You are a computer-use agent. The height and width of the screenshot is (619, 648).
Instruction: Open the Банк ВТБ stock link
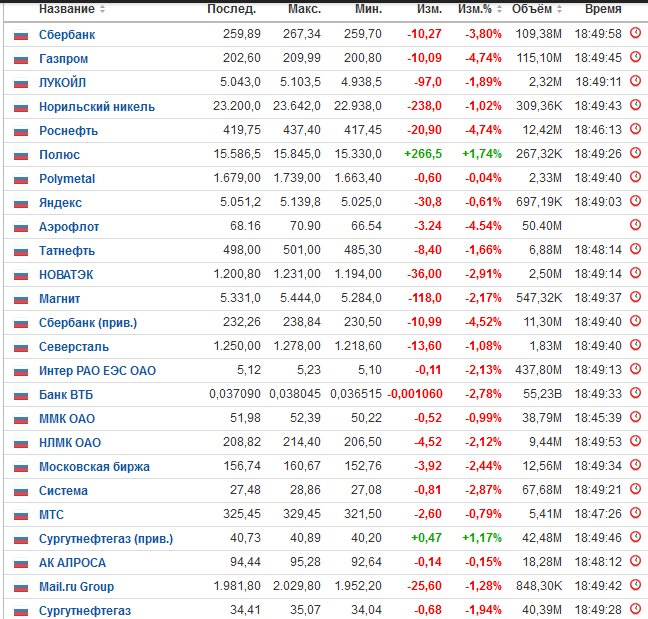coord(66,394)
